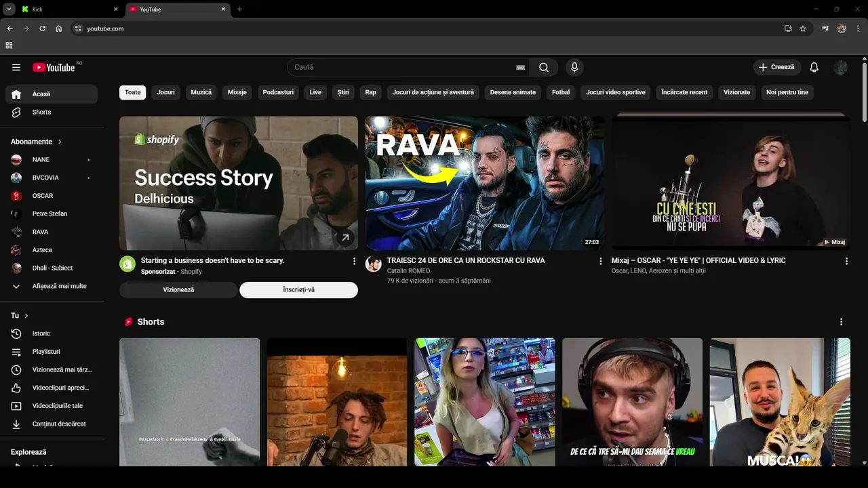Open the Dhali - Subiect channel
Screen dimensions: 868x488
click(x=52, y=268)
